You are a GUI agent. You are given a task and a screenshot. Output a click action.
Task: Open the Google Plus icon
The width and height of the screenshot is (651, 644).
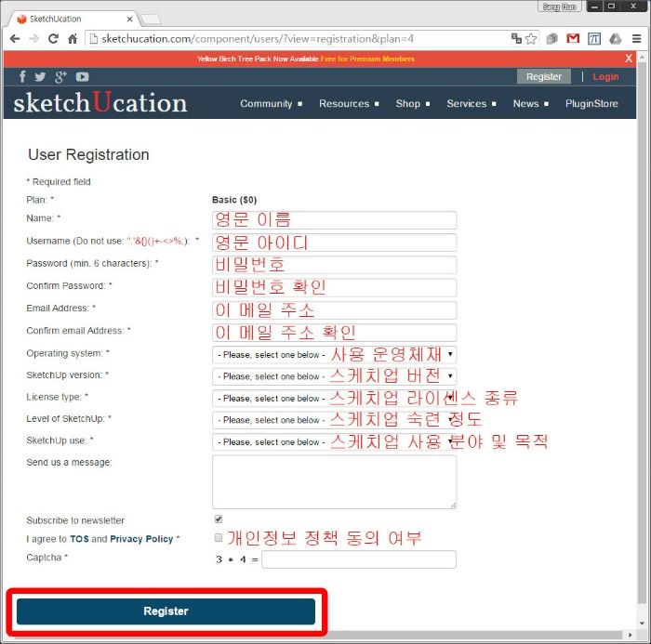(60, 77)
